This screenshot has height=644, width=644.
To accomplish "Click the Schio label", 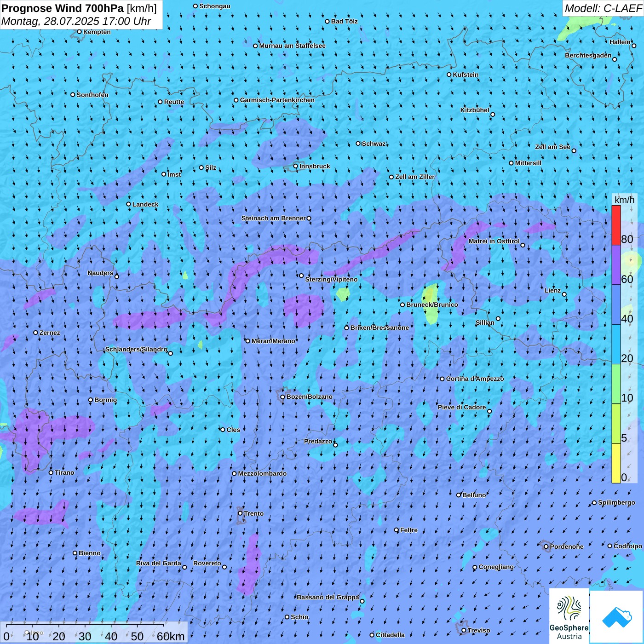I will tap(299, 617).
